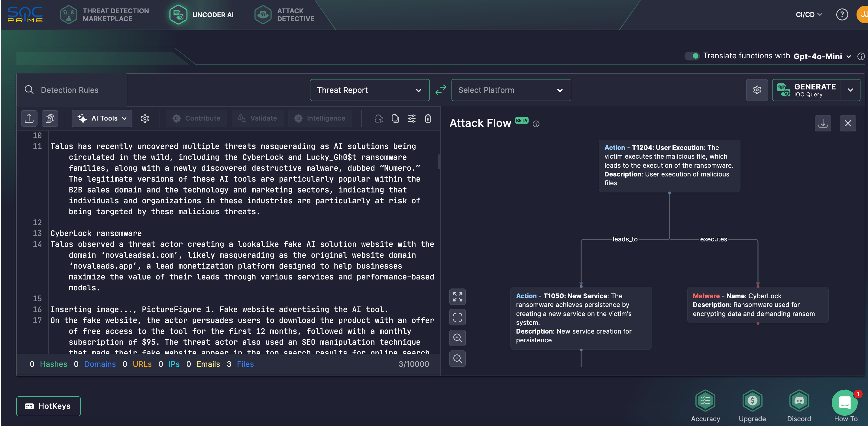Image resolution: width=868 pixels, height=426 pixels.
Task: Expand the Generate button options arrow
Action: 850,90
